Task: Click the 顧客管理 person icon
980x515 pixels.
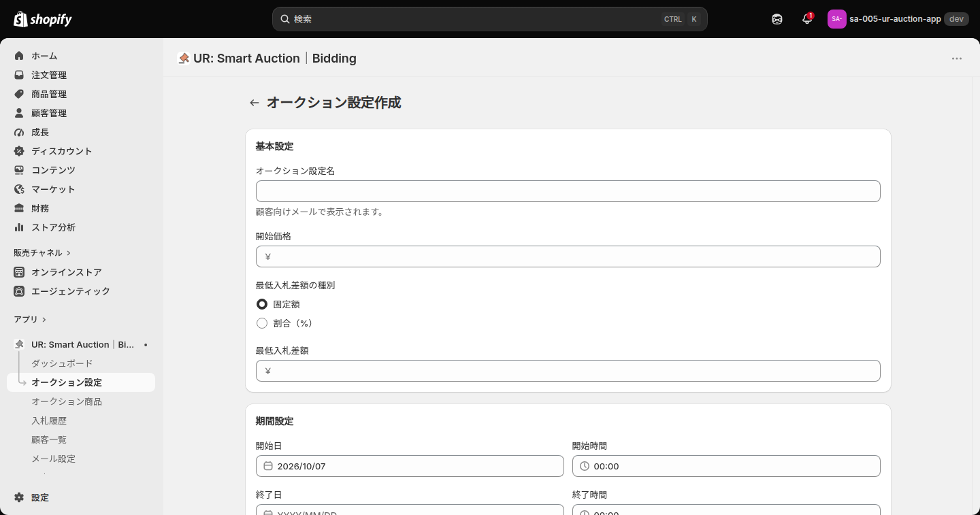Action: tap(19, 113)
